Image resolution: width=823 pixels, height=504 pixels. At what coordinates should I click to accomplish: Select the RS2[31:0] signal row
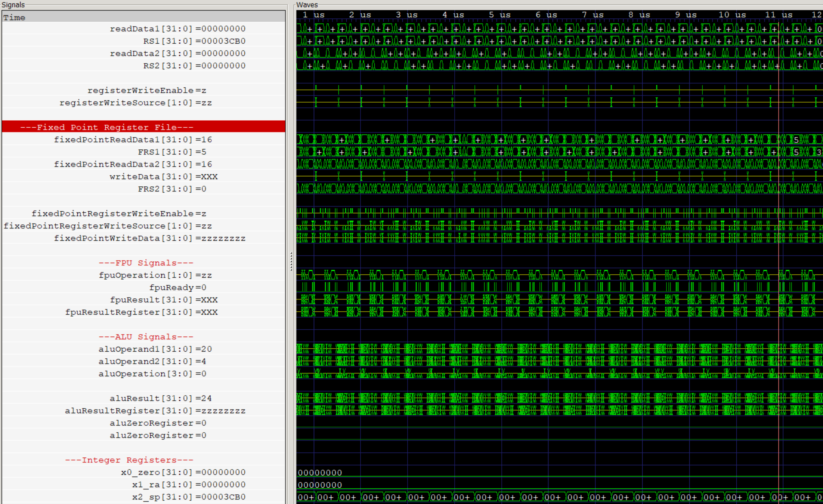coord(144,66)
